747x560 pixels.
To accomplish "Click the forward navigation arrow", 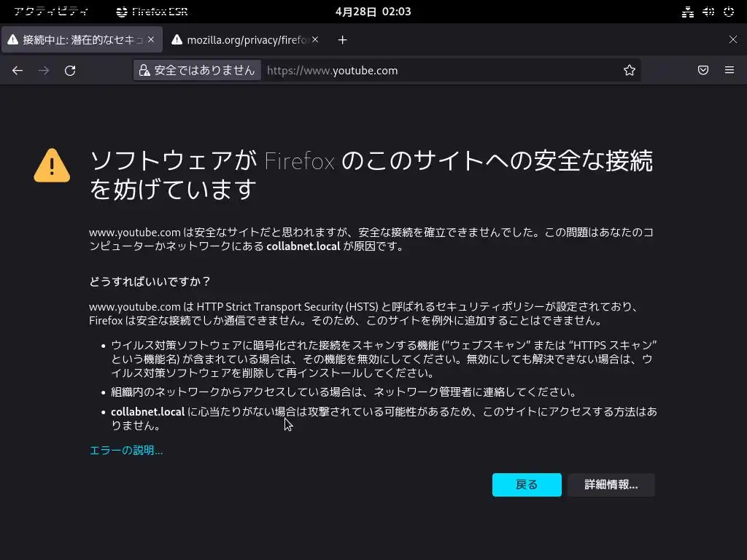I will click(44, 71).
